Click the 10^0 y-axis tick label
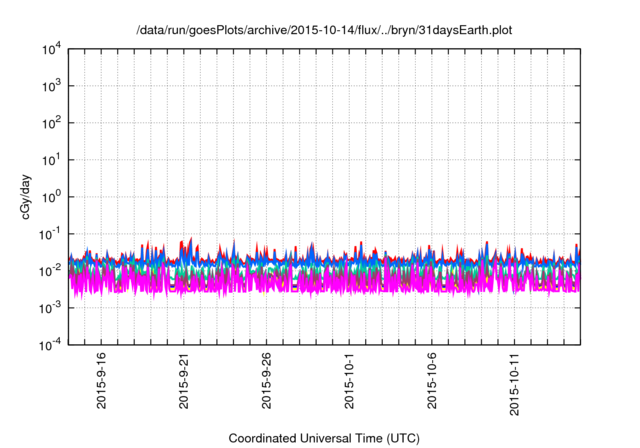 (51, 197)
